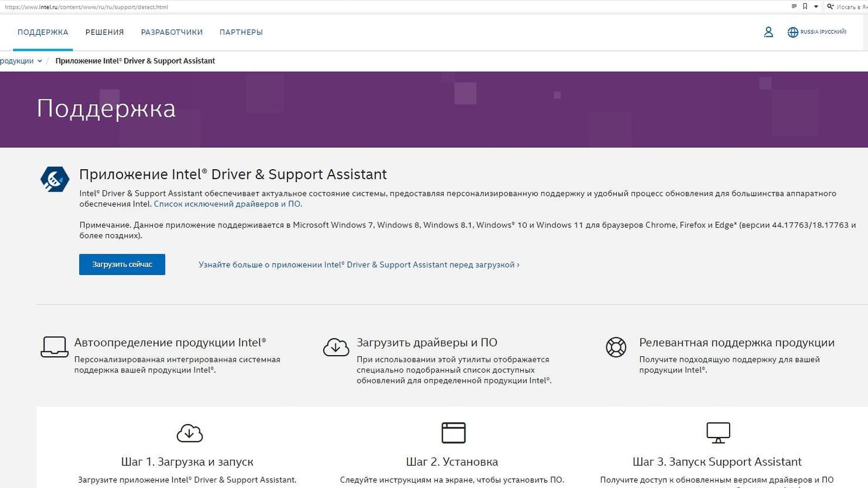Screen dimensions: 868x488
Task: Open the РЕШЕНИЯ menu
Action: pos(105,32)
